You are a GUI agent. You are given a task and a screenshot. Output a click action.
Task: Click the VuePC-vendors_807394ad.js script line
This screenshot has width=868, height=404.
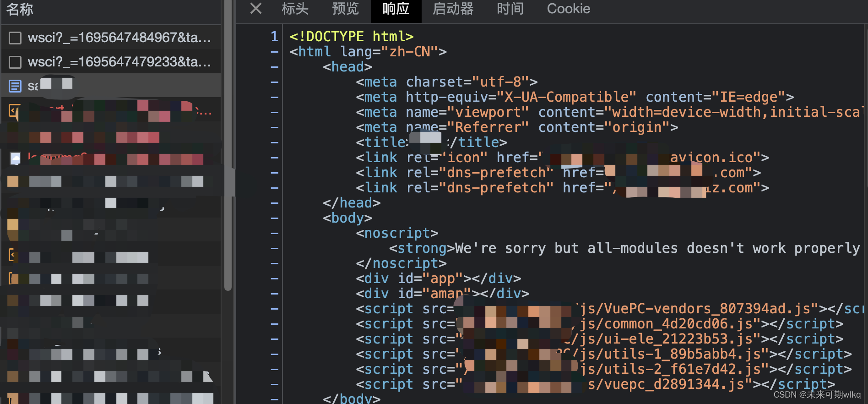[610, 308]
